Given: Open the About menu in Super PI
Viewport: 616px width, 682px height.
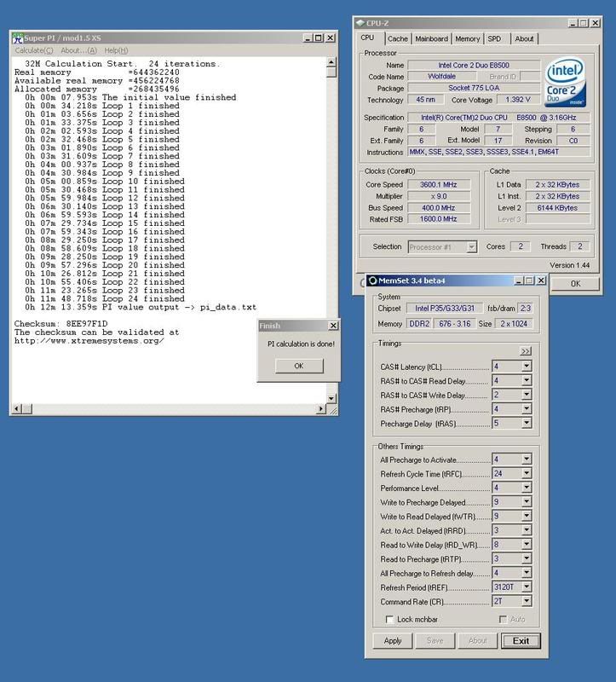Looking at the screenshot, I should (x=78, y=50).
